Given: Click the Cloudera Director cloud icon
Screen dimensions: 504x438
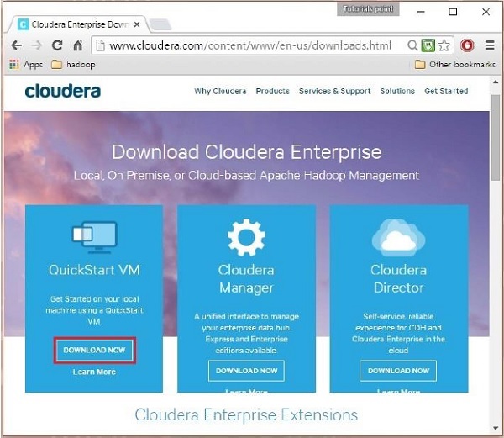Looking at the screenshot, I should pos(398,236).
